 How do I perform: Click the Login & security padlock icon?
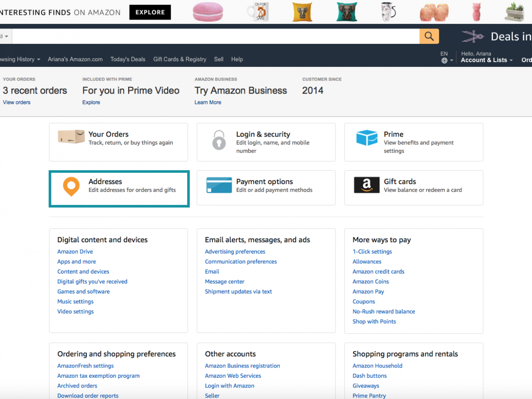219,140
